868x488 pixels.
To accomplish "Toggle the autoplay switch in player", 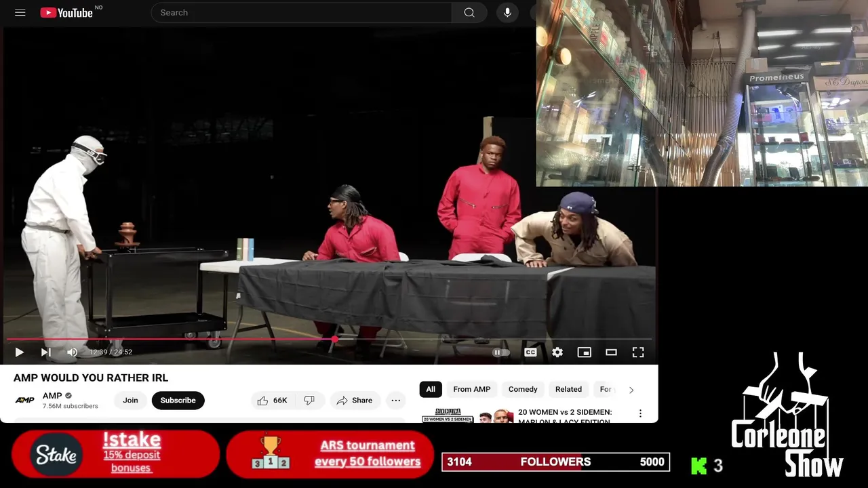I will point(500,352).
